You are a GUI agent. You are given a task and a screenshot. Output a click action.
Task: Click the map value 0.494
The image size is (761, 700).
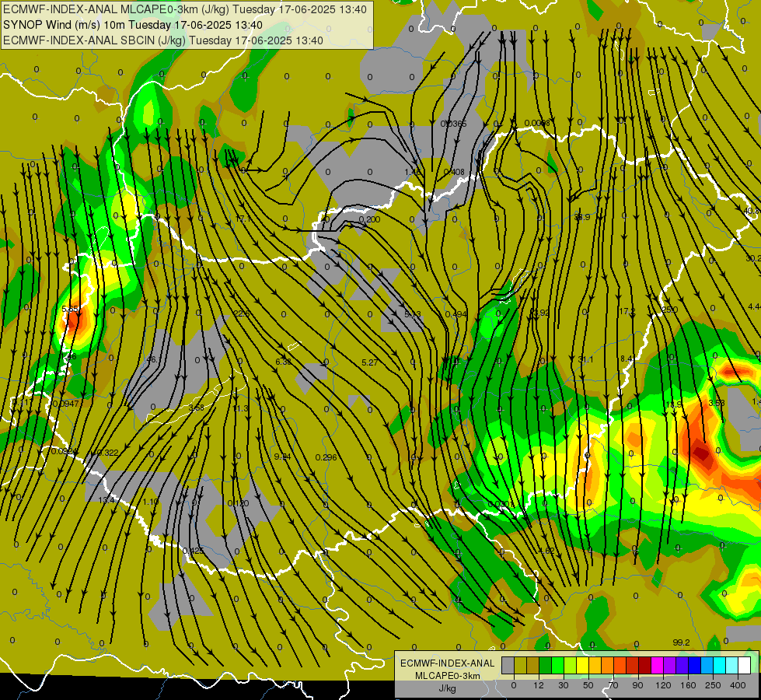pos(456,314)
